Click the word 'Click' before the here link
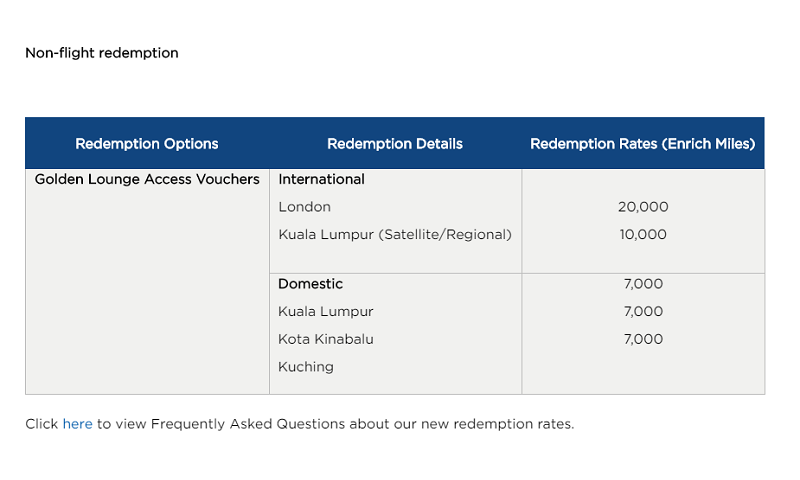The width and height of the screenshot is (800, 480). (x=42, y=424)
